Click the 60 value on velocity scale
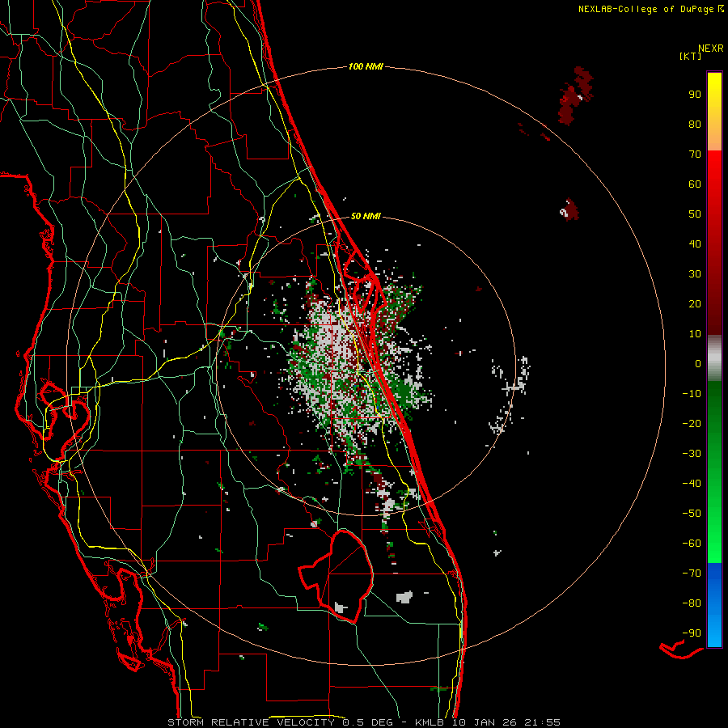This screenshot has height=728, width=728. (x=695, y=184)
